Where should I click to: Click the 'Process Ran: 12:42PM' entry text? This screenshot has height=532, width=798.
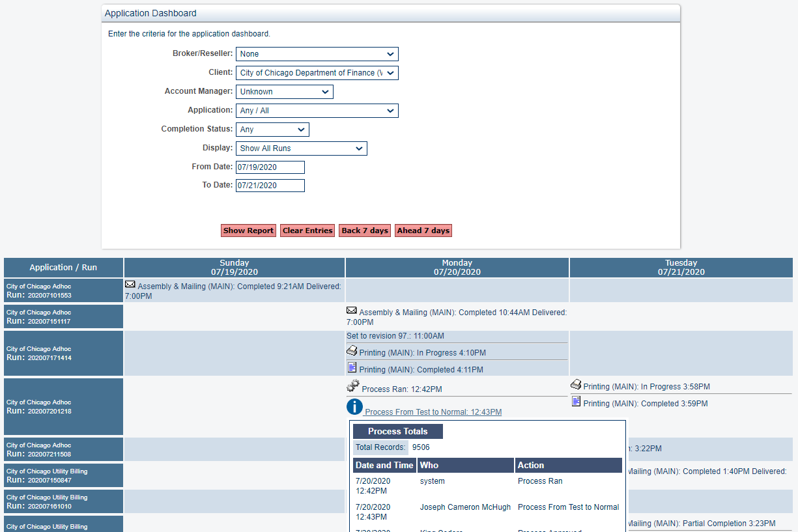pos(402,389)
